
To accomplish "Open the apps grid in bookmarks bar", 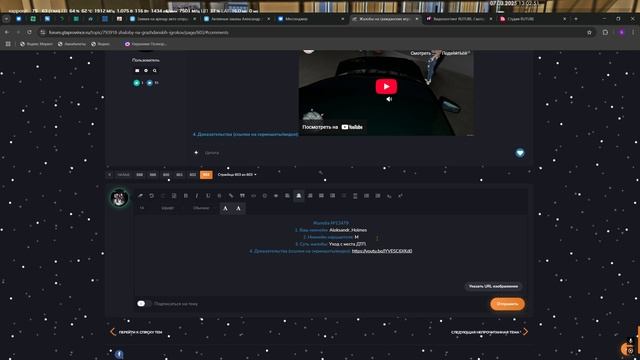I will coord(8,44).
